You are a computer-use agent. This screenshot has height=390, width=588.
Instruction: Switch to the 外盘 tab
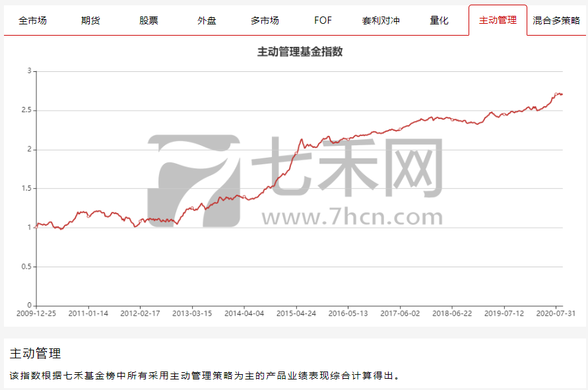(207, 20)
